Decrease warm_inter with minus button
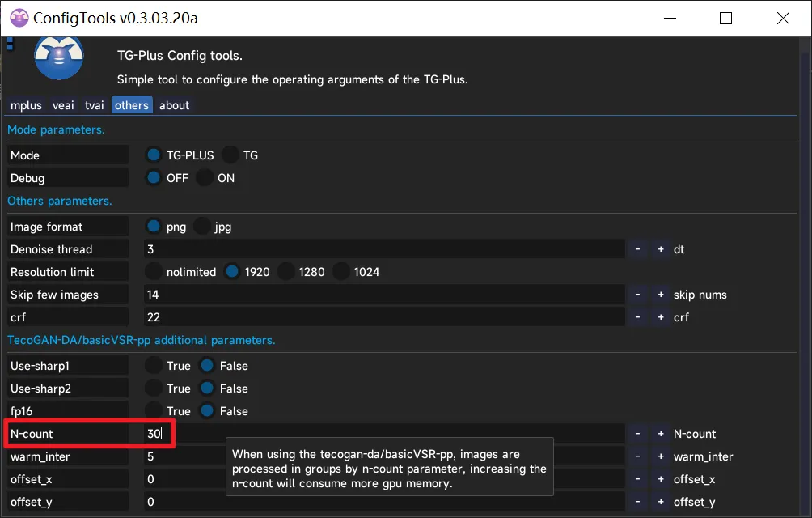The width and height of the screenshot is (812, 518). pos(637,456)
